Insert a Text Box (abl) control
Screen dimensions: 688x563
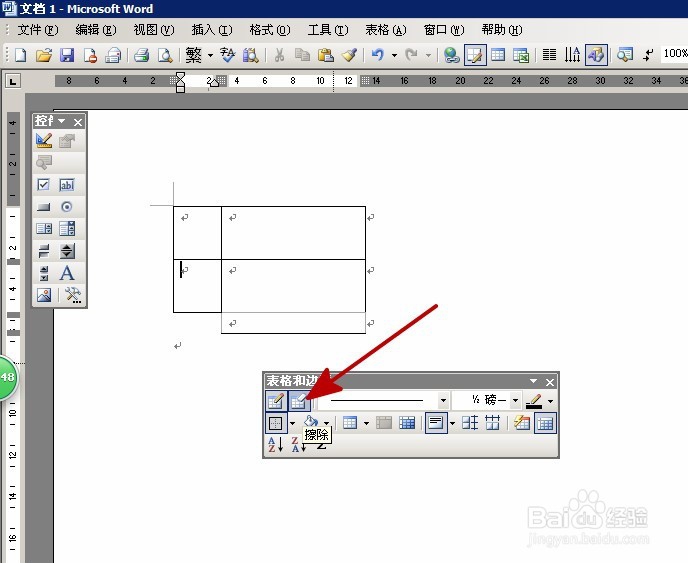[67, 185]
